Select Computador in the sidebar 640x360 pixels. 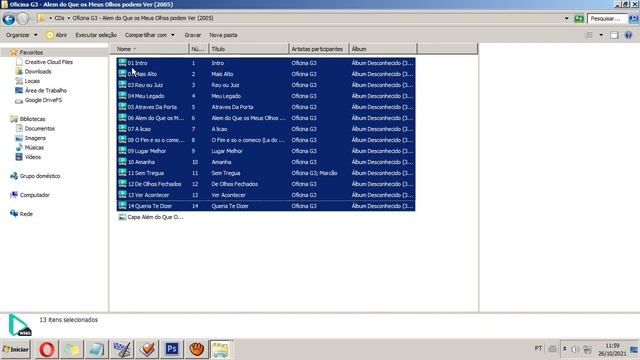(34, 195)
